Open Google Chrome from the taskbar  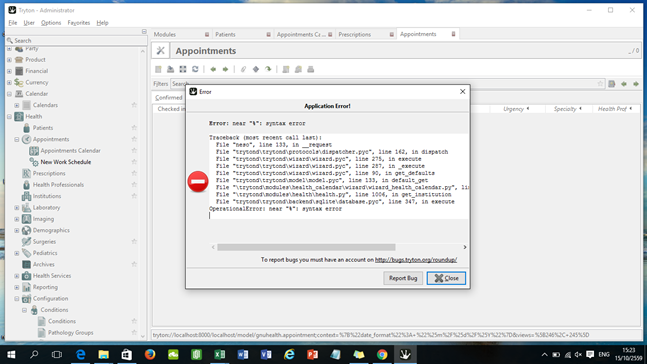(382, 355)
